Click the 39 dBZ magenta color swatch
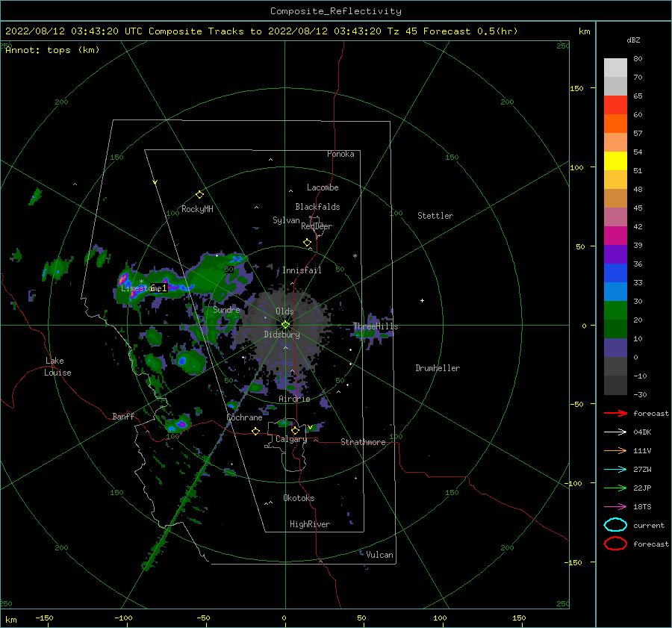Viewport: 672px width, 628px height. tap(615, 235)
